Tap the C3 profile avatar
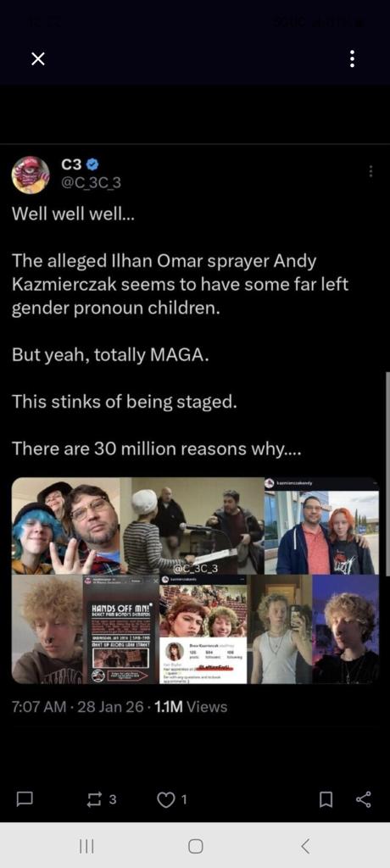Viewport: 390px width, 868px height. [31, 175]
